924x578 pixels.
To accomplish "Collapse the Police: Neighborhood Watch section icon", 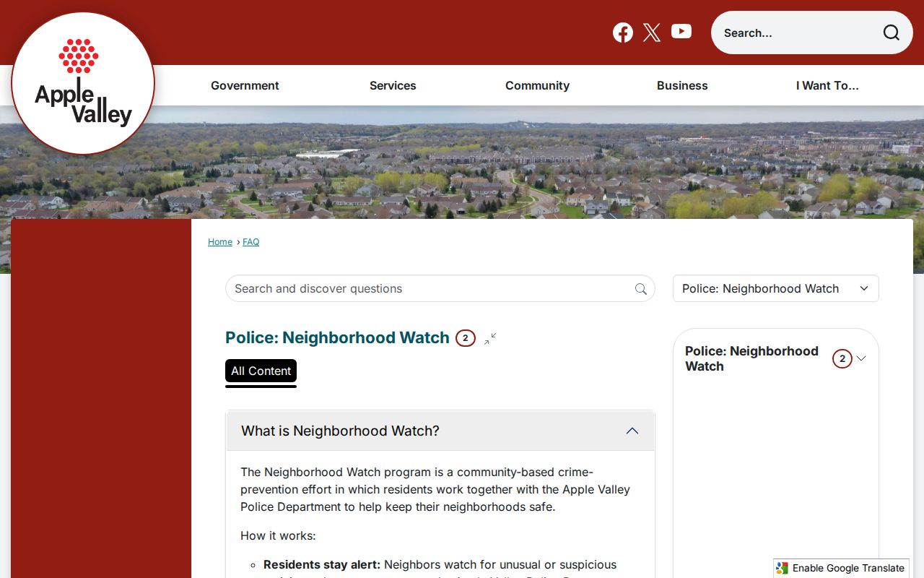I will 490,338.
